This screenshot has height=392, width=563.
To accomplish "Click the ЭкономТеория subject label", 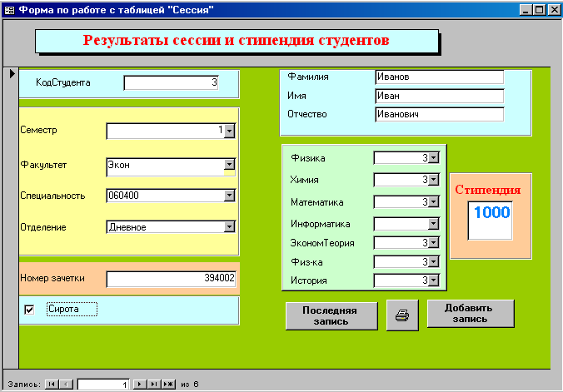I will point(322,243).
